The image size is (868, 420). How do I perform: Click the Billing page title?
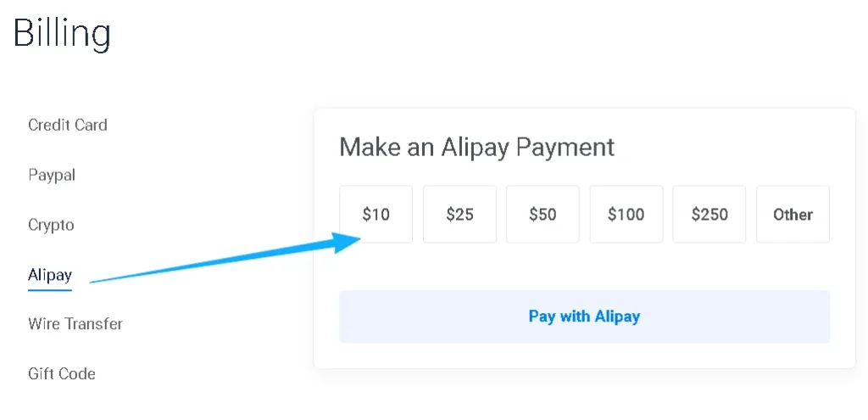click(x=62, y=33)
